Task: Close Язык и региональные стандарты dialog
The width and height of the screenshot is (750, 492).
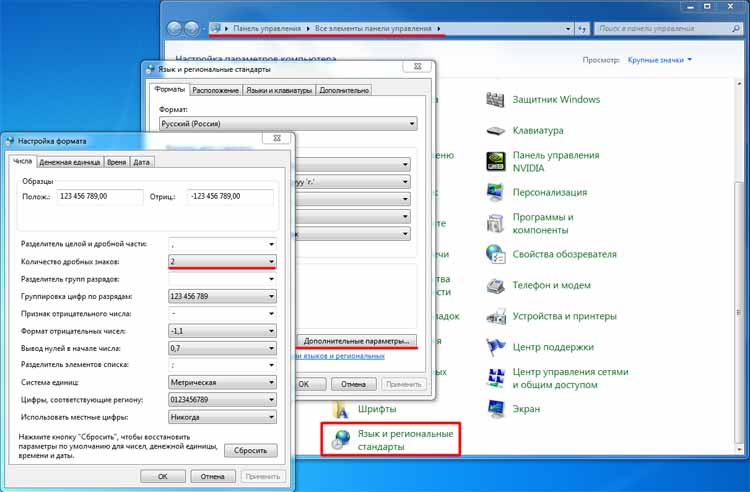Action: (x=418, y=66)
